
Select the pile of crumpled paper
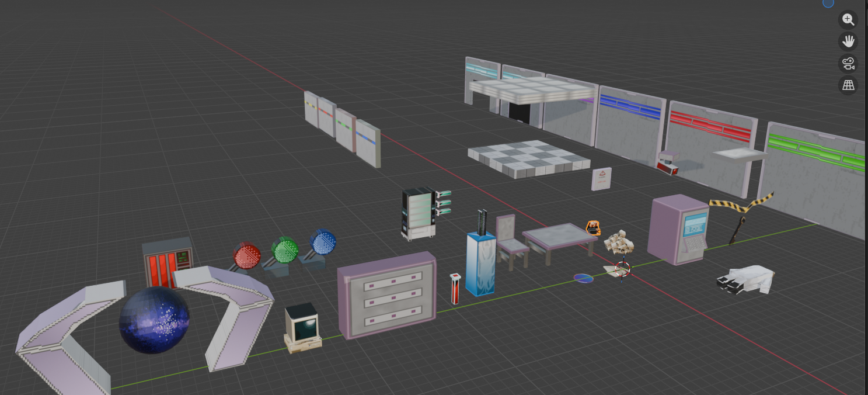tap(619, 241)
